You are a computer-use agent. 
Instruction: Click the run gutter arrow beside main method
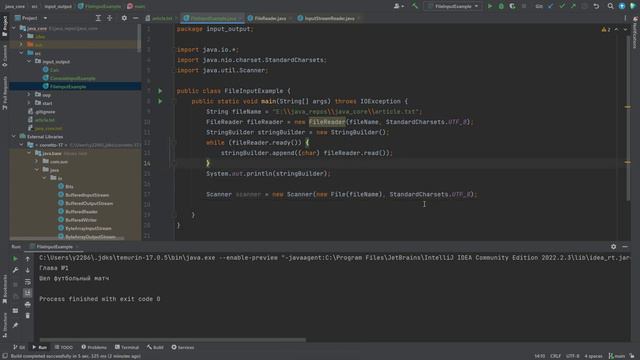[160, 101]
